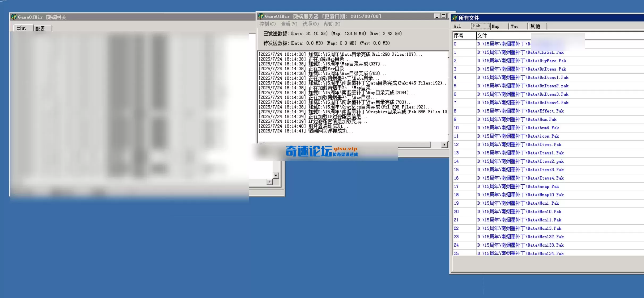Viewport: 644px width, 298px height.
Task: Click the GameOfMir icon on 微端服务器 title bar
Action: (x=261, y=16)
